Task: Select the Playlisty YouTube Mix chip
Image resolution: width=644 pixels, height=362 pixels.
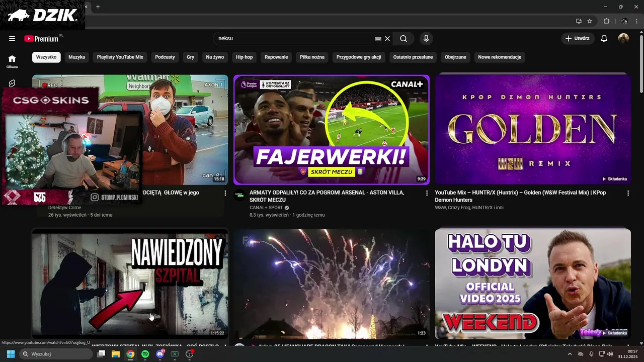Action: 120,57
